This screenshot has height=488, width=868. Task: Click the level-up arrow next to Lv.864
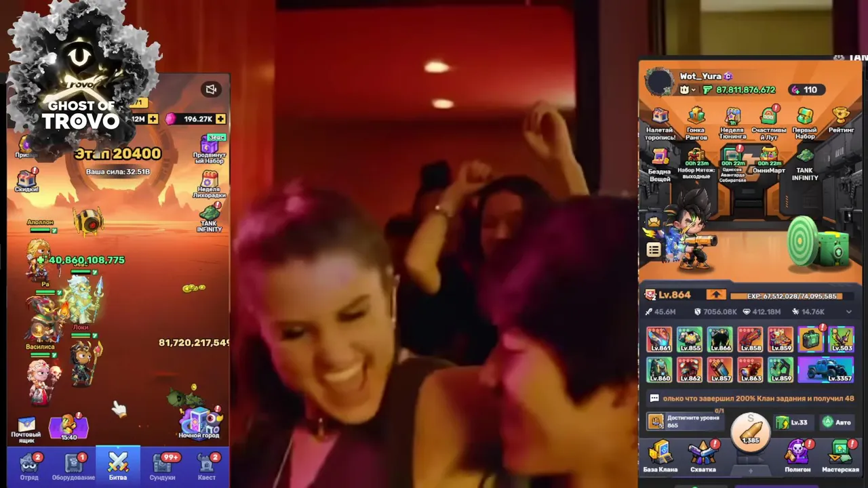point(715,295)
